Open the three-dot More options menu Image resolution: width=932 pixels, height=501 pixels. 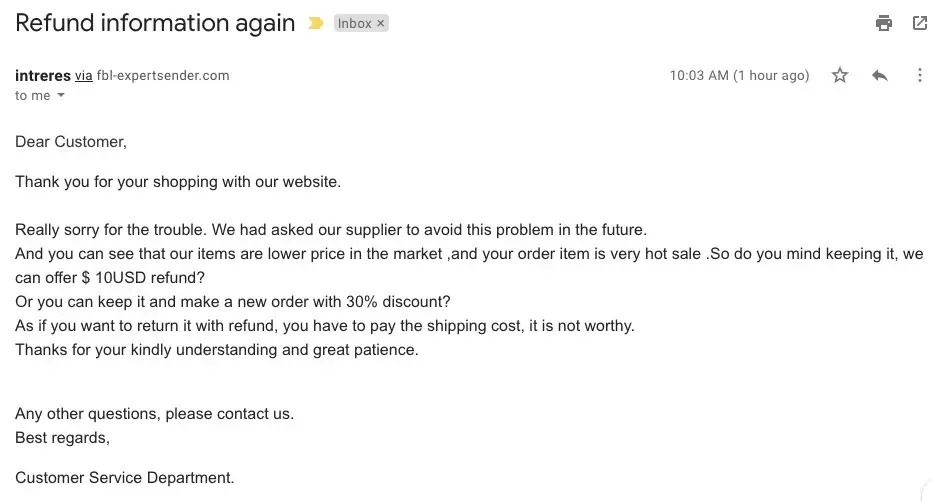click(x=920, y=75)
